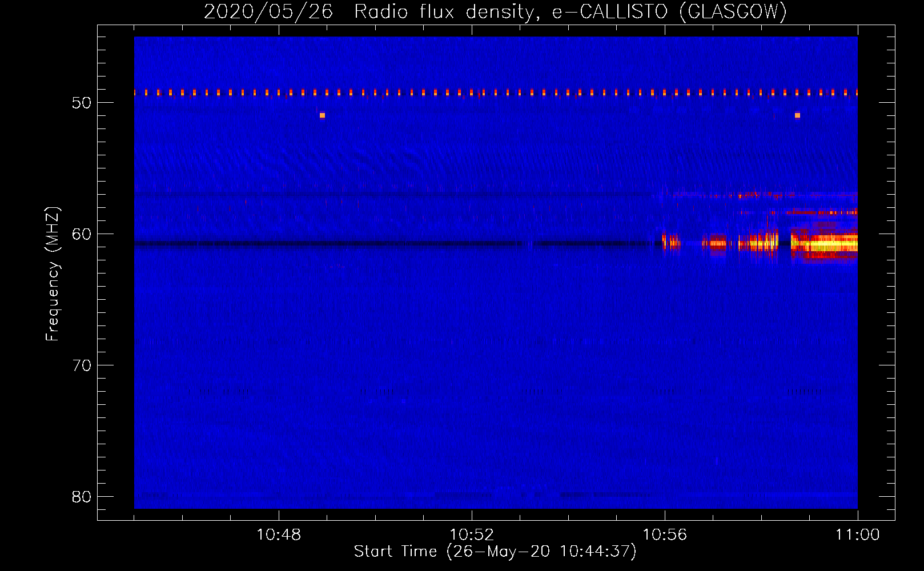This screenshot has height=571, width=924.
Task: Click the plot title "2020/05/26 Radio flux density, e-CALLISTO (GLASGOW)"
Action: click(x=495, y=11)
